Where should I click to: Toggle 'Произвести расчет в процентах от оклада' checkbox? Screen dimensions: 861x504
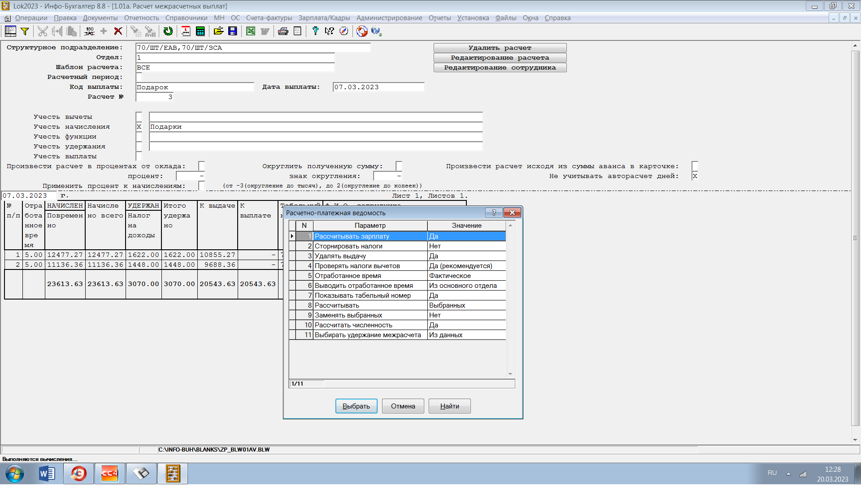(202, 166)
